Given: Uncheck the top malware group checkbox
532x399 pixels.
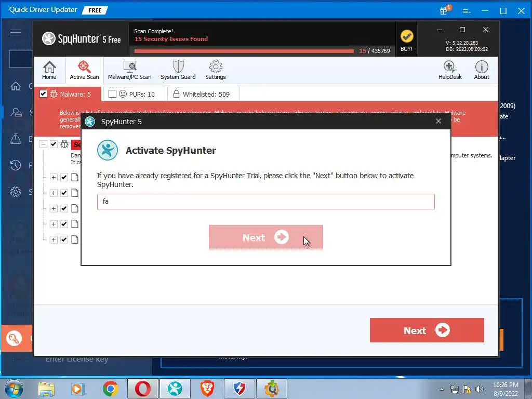Looking at the screenshot, I should tap(54, 144).
